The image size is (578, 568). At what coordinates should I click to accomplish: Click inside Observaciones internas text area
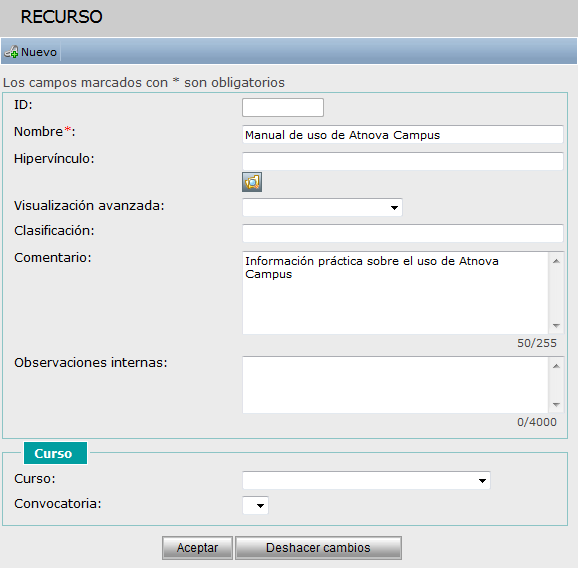pyautogui.click(x=395, y=385)
